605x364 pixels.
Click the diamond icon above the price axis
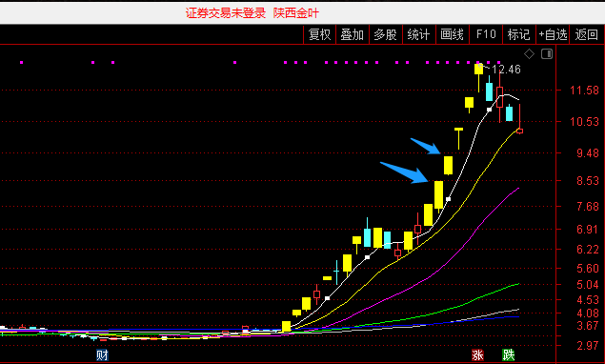tap(529, 54)
